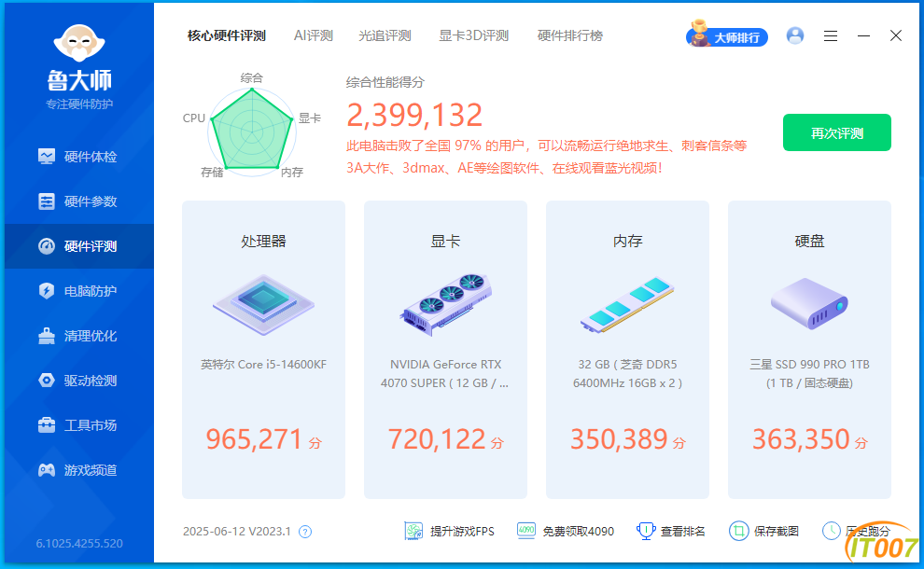
Task: Click the help question mark icon
Action: coord(304,532)
